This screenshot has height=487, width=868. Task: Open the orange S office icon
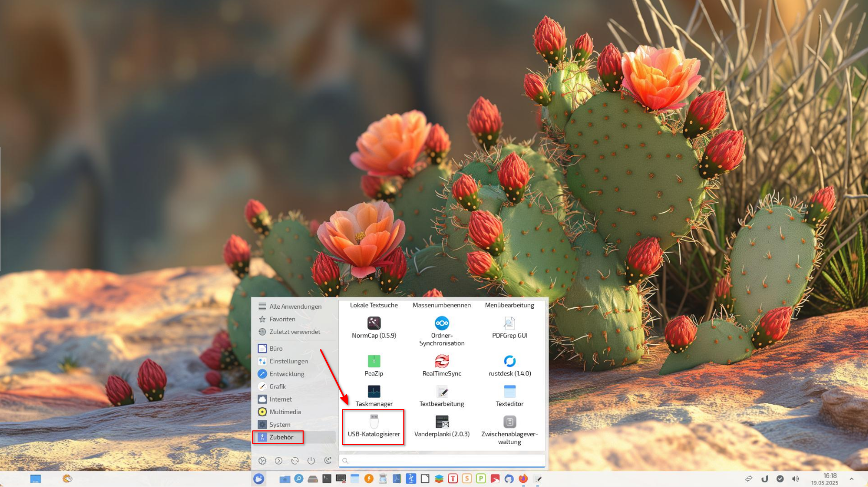467,479
